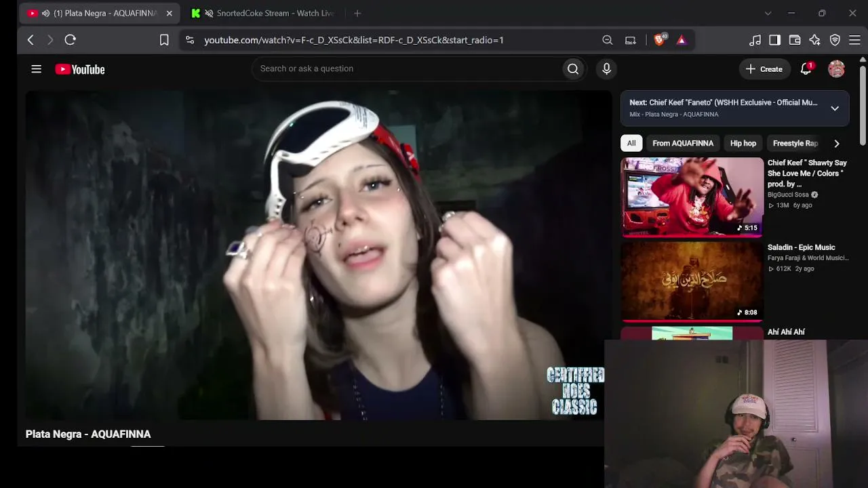Collapse the Mix playlist panel chevron
Image resolution: width=868 pixels, height=488 pixels.
[x=835, y=108]
